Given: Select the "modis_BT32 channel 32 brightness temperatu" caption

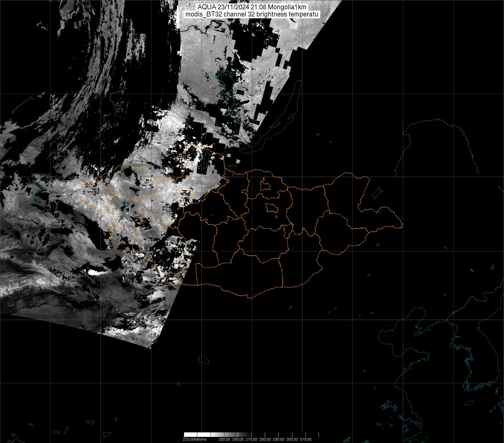Looking at the screenshot, I should tap(252, 14).
